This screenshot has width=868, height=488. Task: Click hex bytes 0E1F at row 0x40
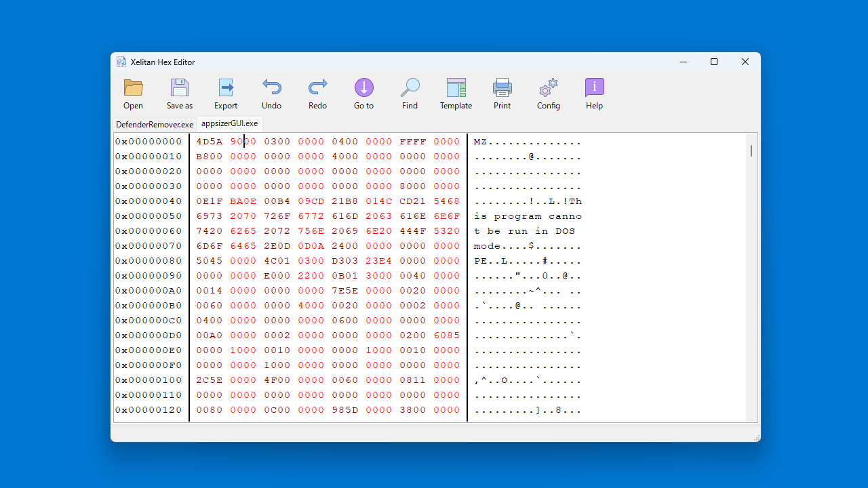coord(210,201)
